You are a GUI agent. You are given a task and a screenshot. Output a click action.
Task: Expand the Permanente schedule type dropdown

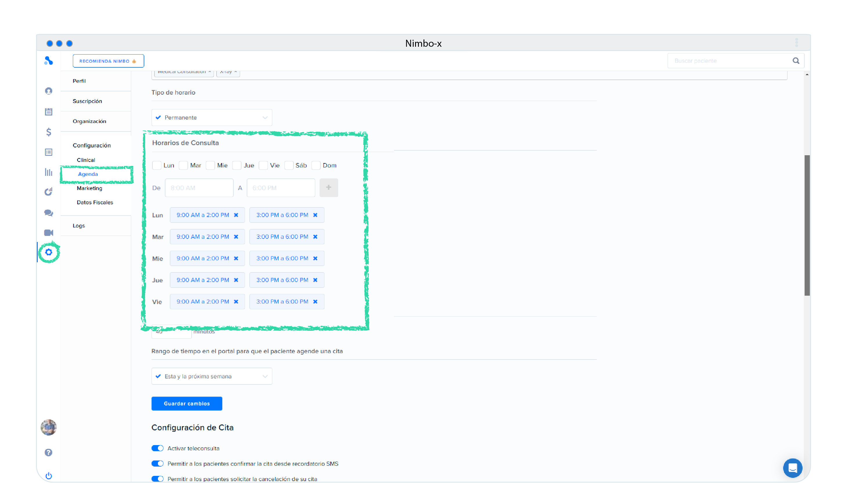tap(212, 118)
